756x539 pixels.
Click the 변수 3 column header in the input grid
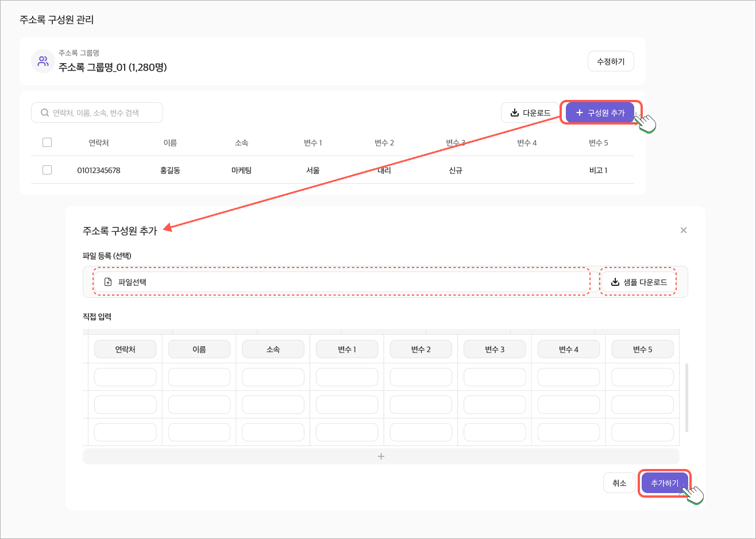pyautogui.click(x=495, y=349)
